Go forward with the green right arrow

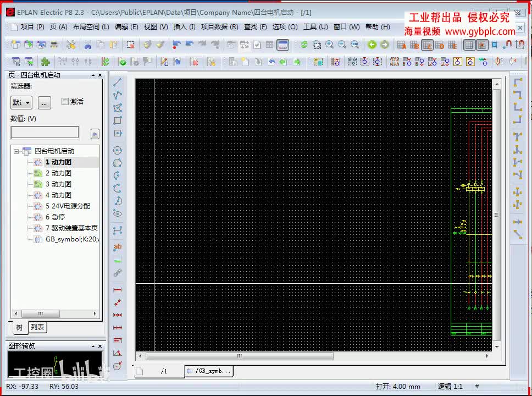click(385, 45)
